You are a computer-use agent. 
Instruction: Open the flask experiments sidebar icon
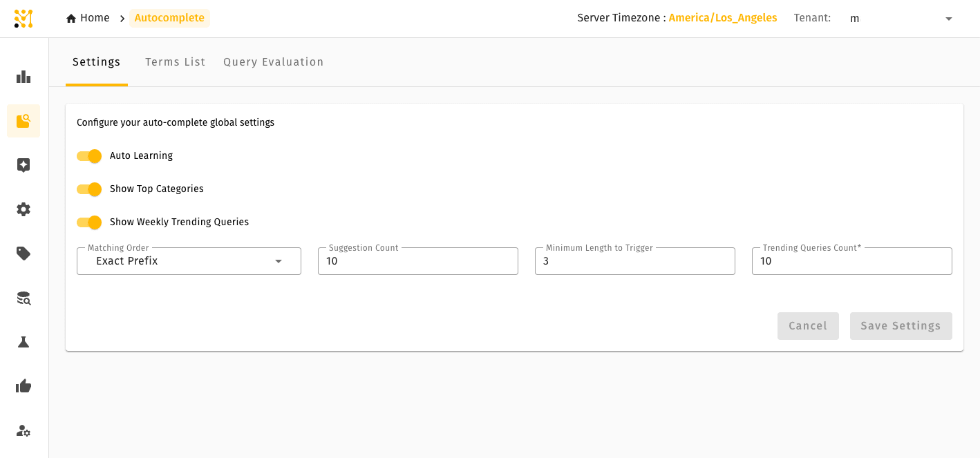(23, 342)
